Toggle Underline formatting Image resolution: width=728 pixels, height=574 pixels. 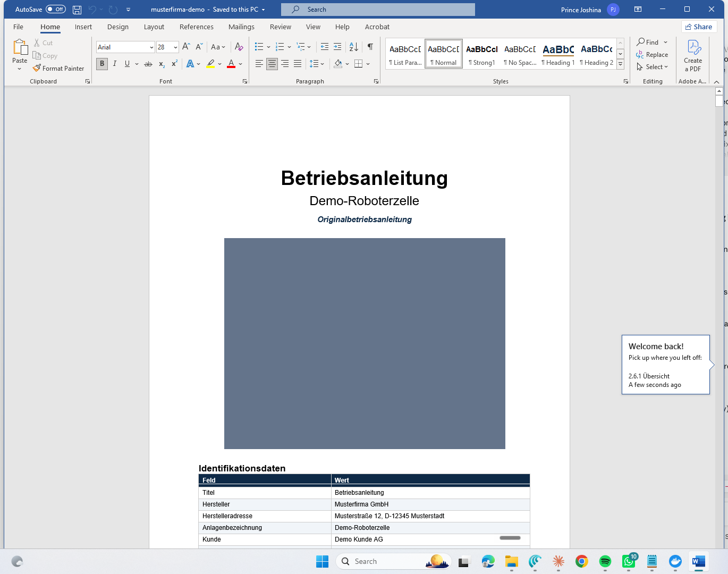pos(127,64)
